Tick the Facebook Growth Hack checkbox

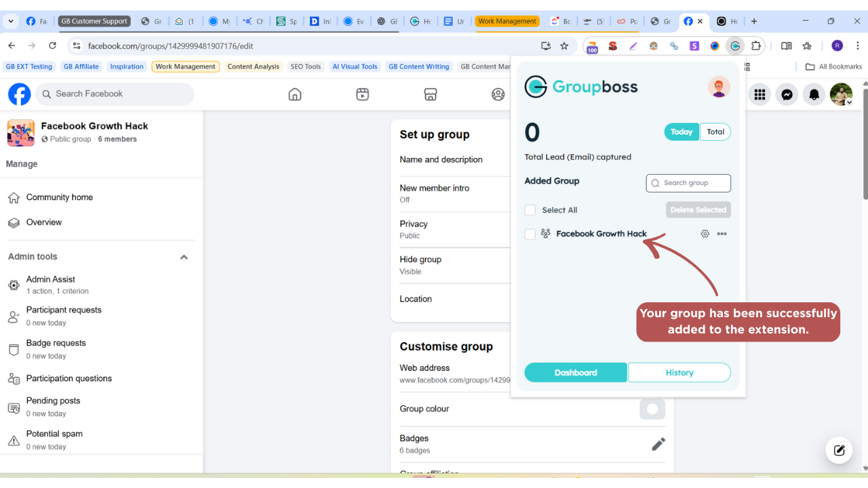click(530, 234)
